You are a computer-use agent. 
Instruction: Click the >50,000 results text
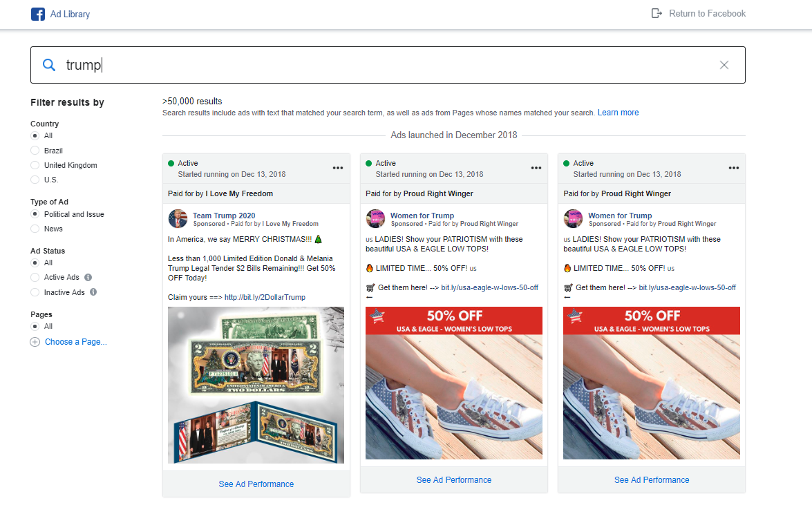click(192, 102)
